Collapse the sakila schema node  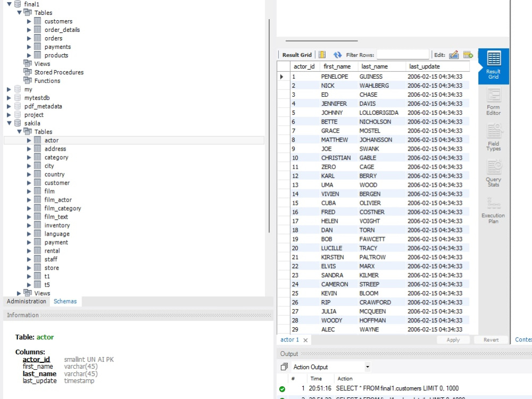click(x=9, y=123)
